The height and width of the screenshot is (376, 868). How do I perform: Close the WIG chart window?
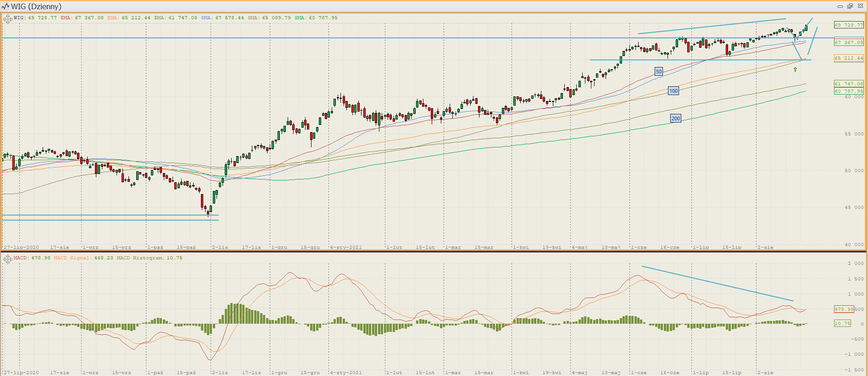coord(860,6)
